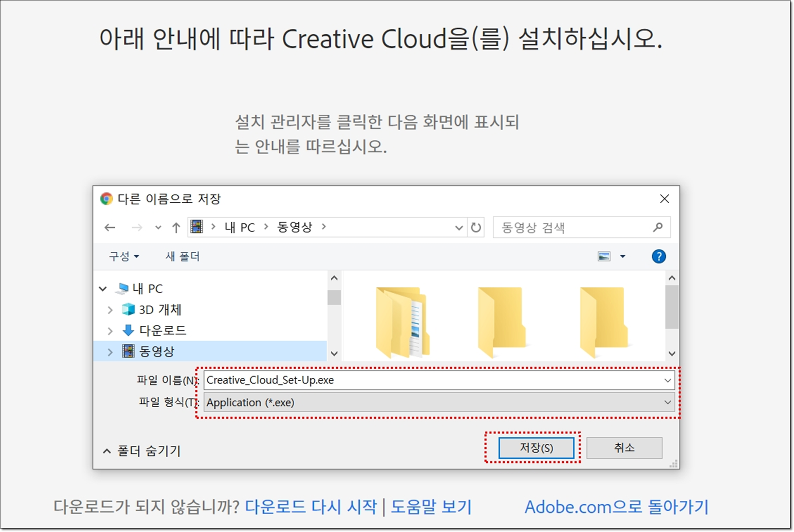Collapse the 내 PC tree node

(x=103, y=289)
